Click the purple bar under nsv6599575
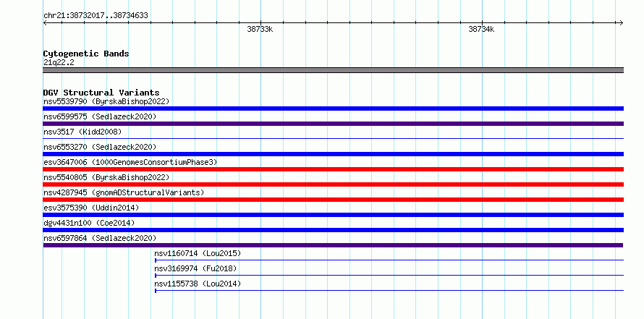 tap(334, 124)
